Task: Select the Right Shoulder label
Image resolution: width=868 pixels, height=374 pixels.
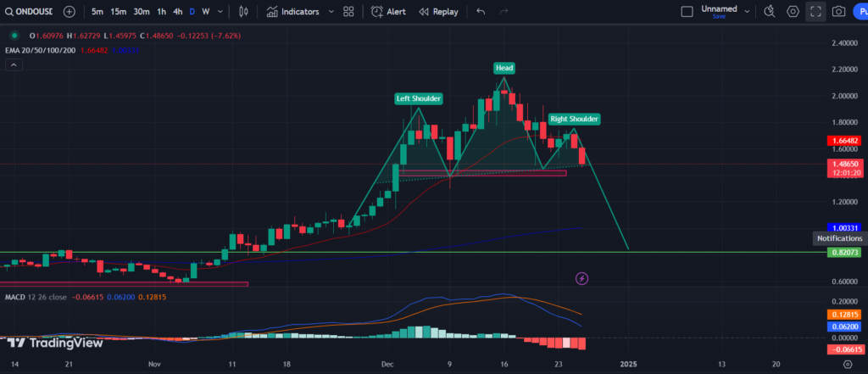Action: point(574,119)
